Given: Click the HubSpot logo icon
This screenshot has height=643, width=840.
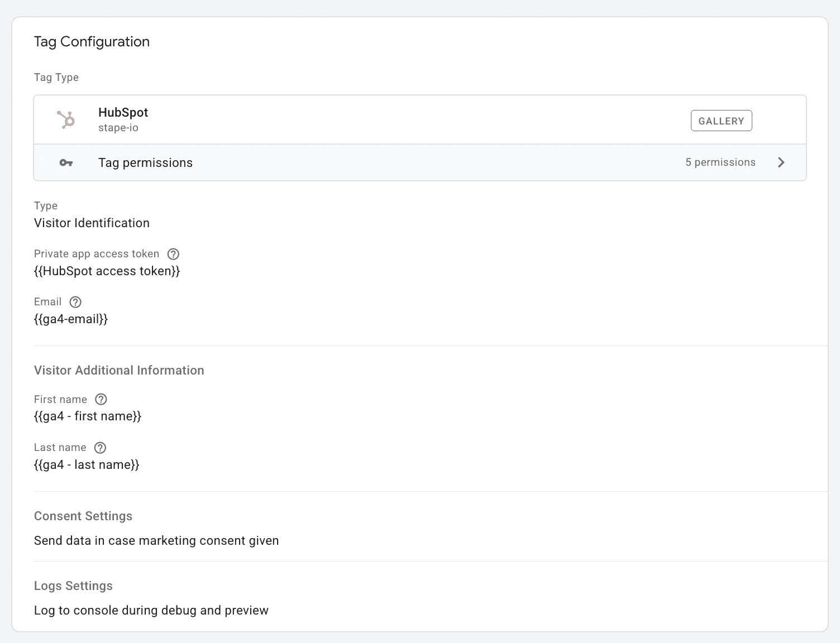Looking at the screenshot, I should click(x=66, y=119).
